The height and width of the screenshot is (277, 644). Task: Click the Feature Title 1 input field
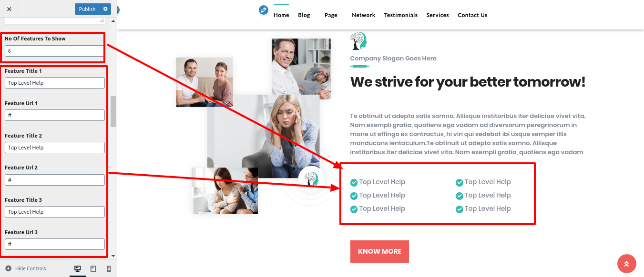[x=55, y=83]
